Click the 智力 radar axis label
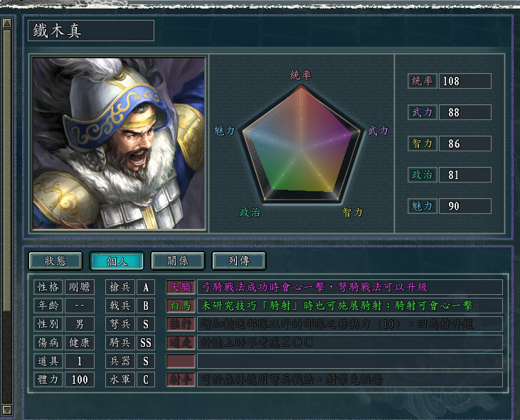520x420 pixels. click(352, 212)
